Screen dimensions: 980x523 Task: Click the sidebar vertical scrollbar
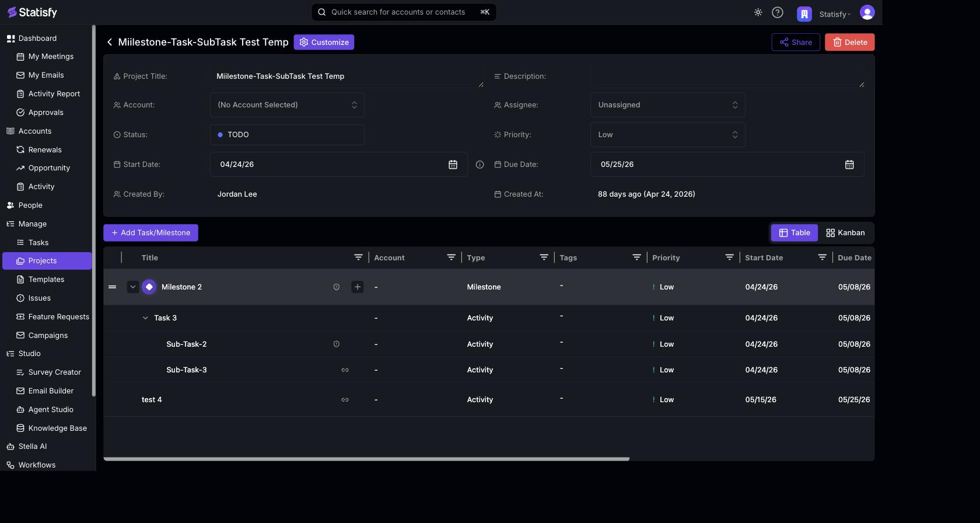(x=93, y=210)
